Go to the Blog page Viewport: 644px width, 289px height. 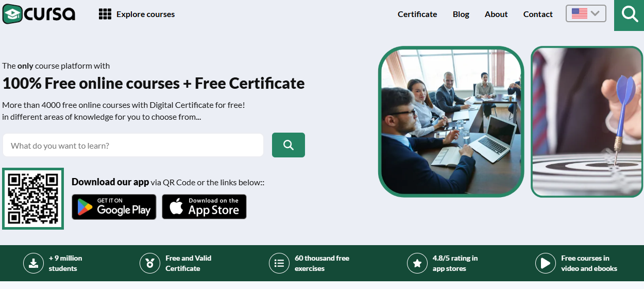click(x=461, y=14)
